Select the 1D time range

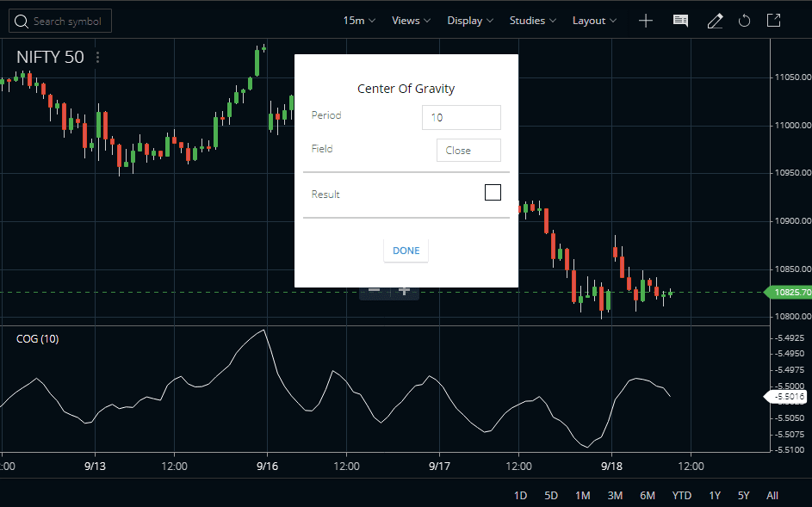[x=520, y=496]
